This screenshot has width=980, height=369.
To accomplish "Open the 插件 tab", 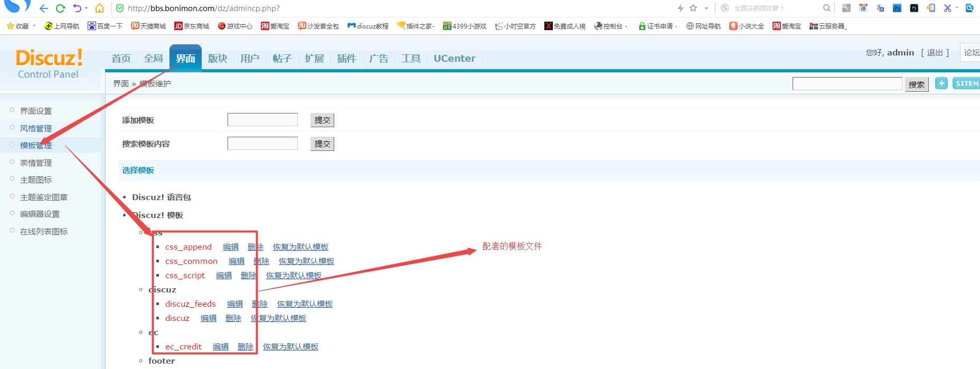I will 346,58.
